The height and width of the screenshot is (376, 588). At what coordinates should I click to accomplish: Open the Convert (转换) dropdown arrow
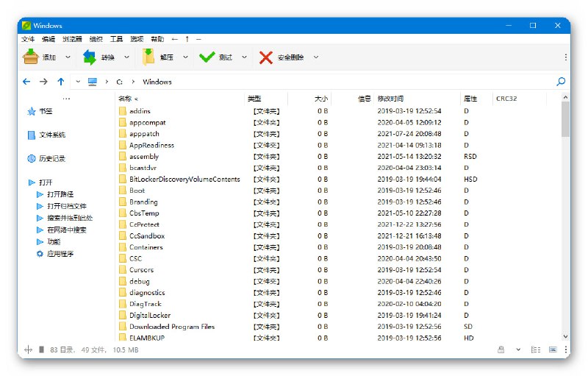point(126,57)
